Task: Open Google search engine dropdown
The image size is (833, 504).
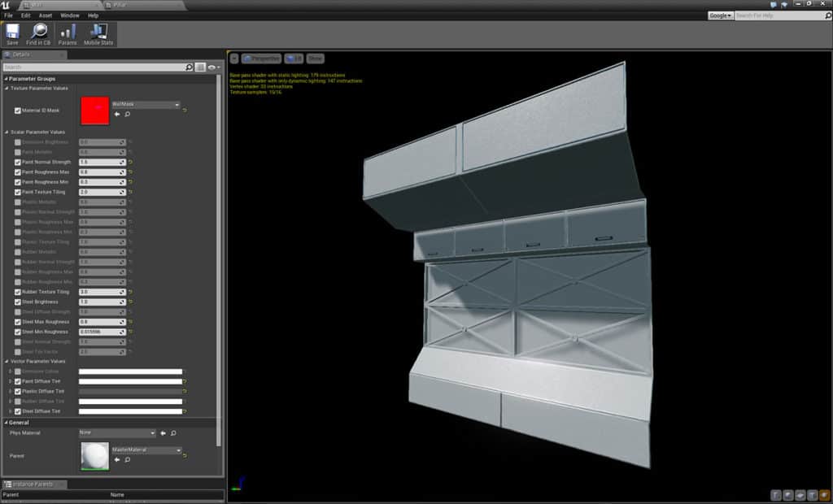Action: pos(721,16)
